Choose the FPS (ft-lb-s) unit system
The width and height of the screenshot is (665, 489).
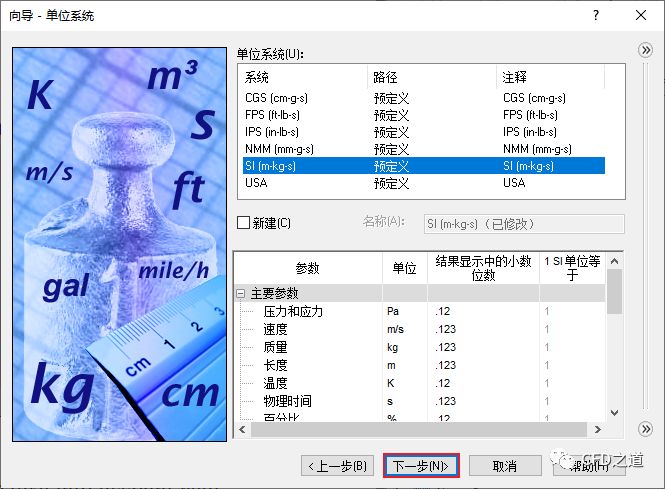pyautogui.click(x=272, y=115)
